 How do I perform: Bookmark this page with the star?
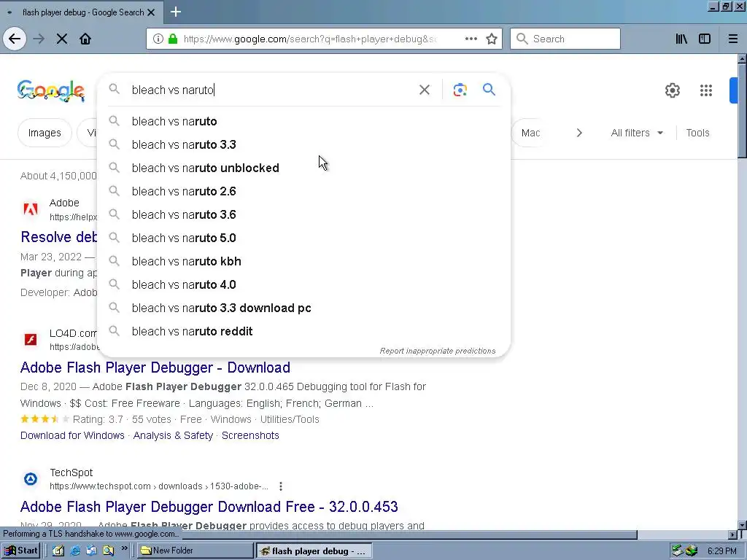pyautogui.click(x=492, y=39)
